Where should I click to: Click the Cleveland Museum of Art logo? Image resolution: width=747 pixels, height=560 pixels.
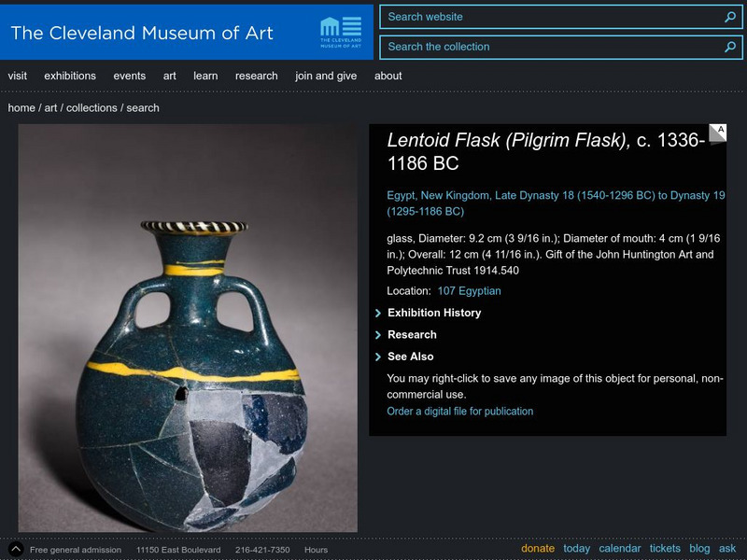(340, 33)
